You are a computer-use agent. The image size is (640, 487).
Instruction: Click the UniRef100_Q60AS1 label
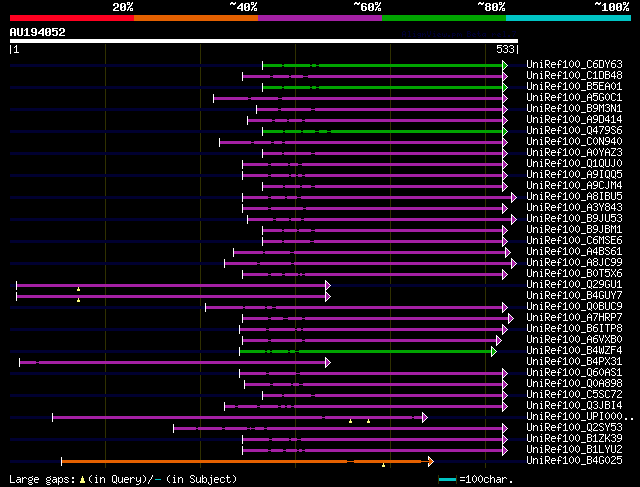(x=574, y=373)
